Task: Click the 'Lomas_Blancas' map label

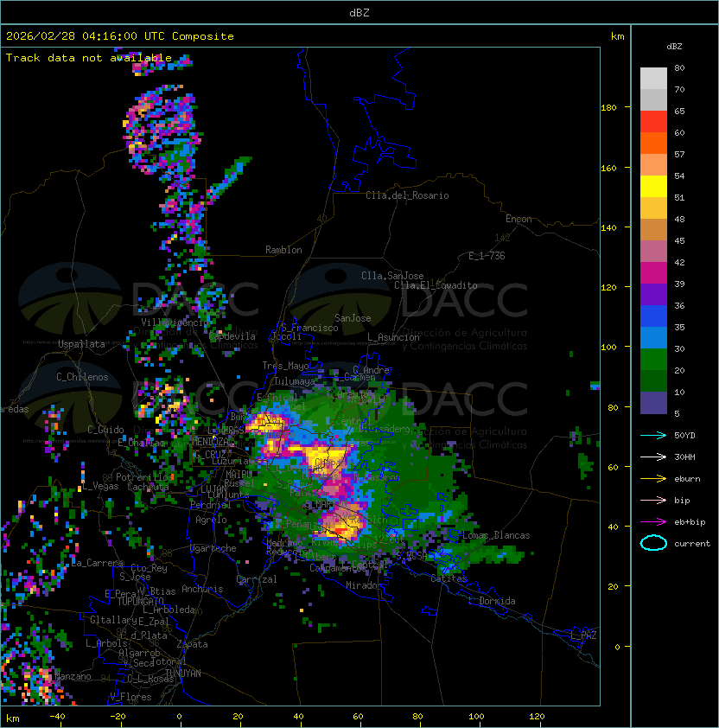Action: coord(496,535)
